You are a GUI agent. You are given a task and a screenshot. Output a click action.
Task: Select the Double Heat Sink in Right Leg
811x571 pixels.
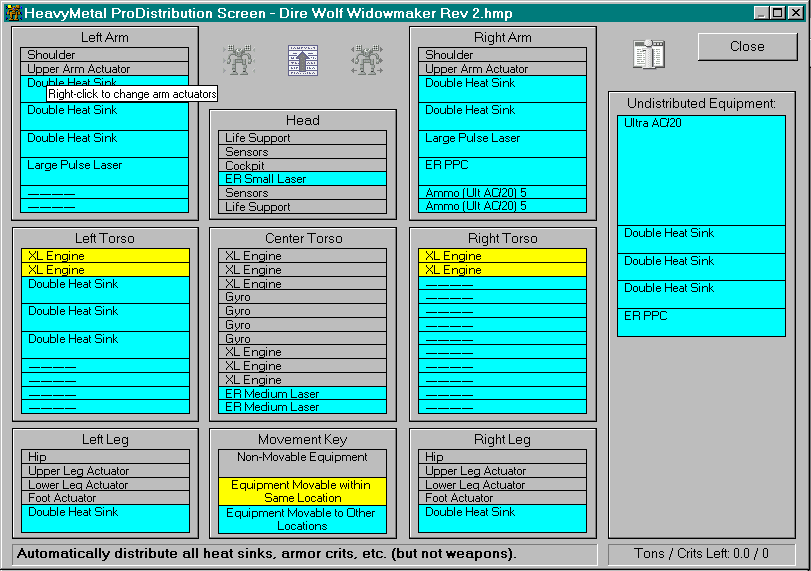point(502,518)
